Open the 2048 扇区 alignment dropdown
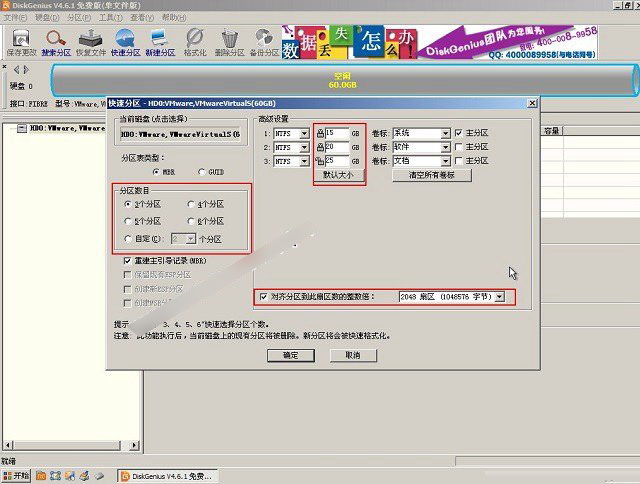Viewport: 640px width, 484px height. pos(500,297)
